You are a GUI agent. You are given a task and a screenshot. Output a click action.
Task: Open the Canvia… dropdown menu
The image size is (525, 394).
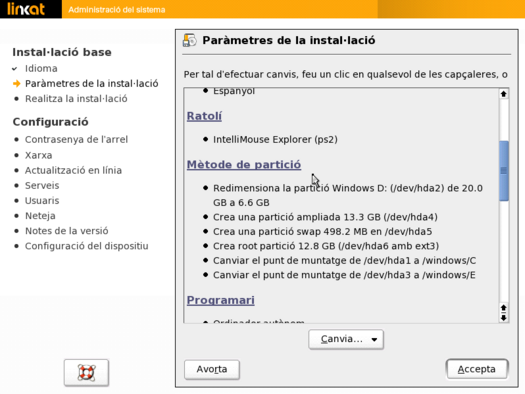(346, 339)
